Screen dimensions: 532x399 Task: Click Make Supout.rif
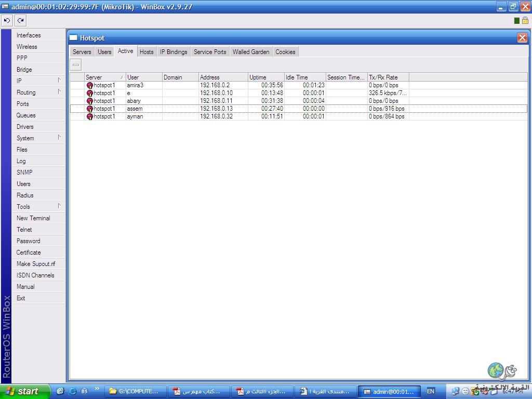pos(38,263)
